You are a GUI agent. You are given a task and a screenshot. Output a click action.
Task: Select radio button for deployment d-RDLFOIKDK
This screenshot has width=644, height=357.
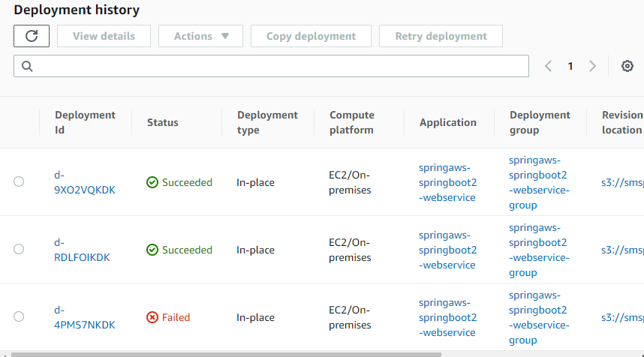click(x=19, y=249)
